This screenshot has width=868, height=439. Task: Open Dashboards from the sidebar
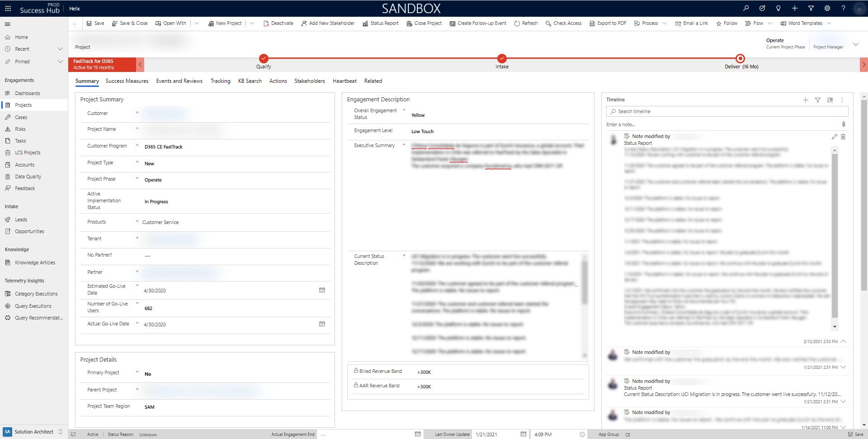click(x=28, y=93)
